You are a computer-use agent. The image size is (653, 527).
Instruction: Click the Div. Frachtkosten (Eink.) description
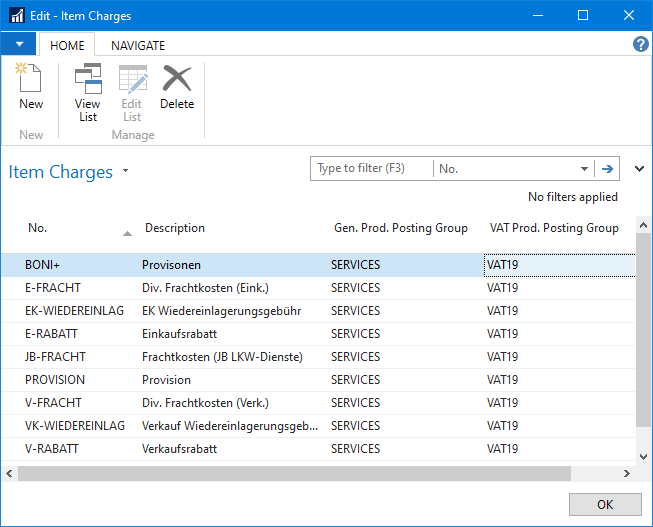tap(205, 288)
